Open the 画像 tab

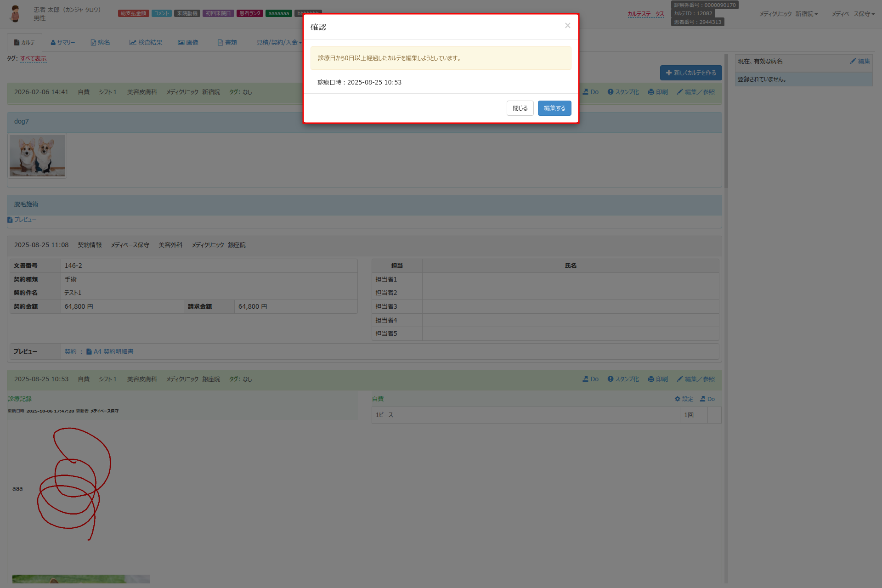(188, 43)
